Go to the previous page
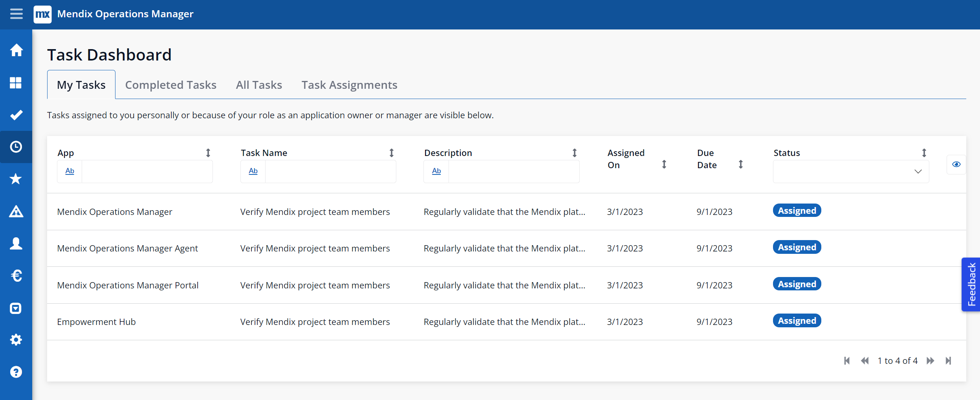This screenshot has height=400, width=980. (865, 361)
